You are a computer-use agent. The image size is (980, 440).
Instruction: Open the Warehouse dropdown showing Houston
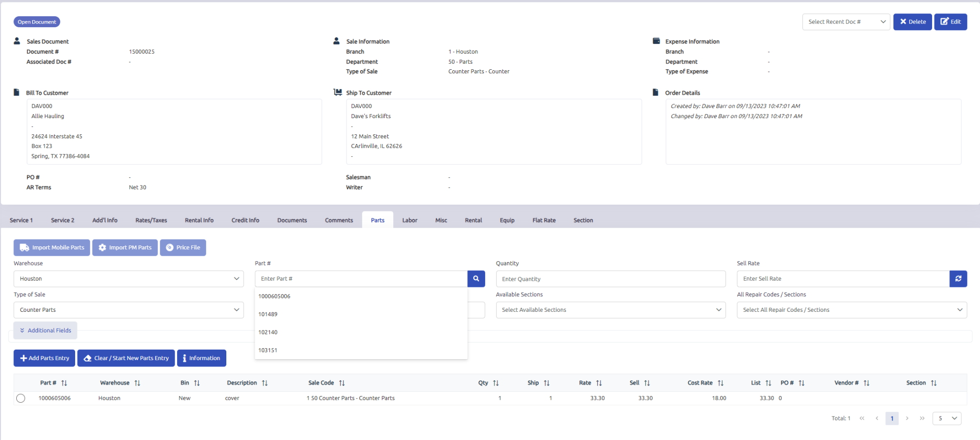[x=128, y=278]
